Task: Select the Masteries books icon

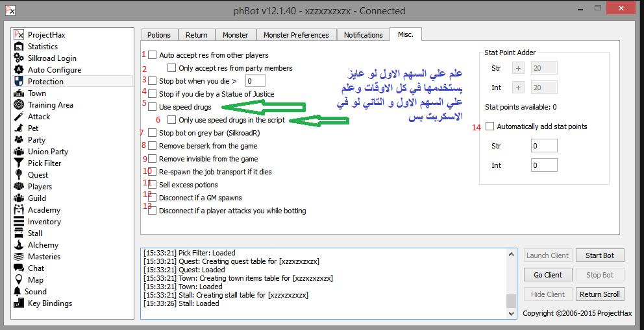Action: click(x=19, y=257)
